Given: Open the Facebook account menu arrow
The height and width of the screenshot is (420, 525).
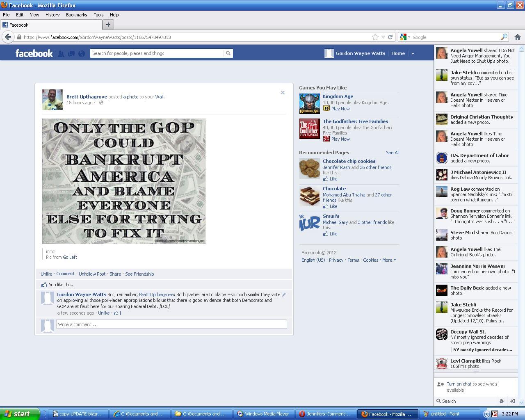Looking at the screenshot, I should tap(413, 53).
